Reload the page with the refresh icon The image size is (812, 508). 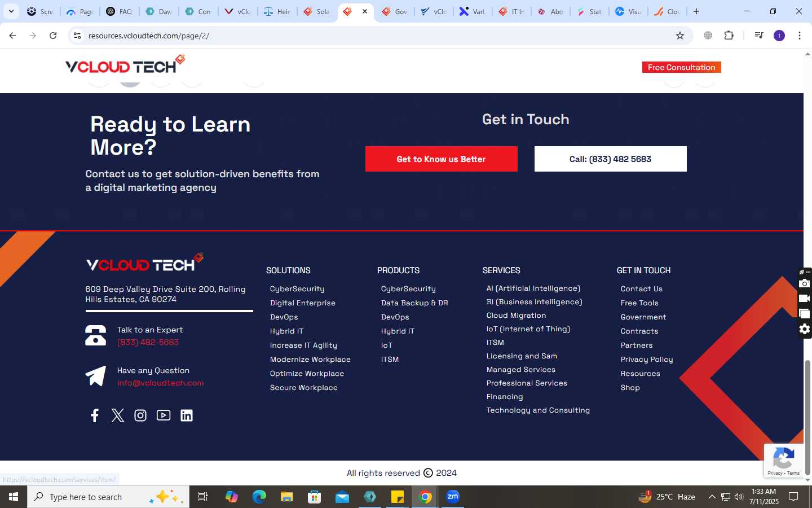pyautogui.click(x=53, y=36)
